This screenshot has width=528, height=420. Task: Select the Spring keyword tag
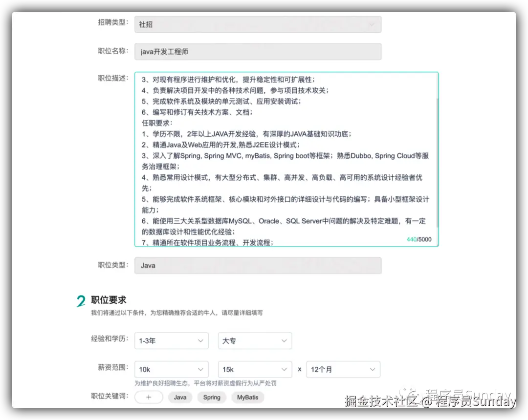[x=212, y=397]
